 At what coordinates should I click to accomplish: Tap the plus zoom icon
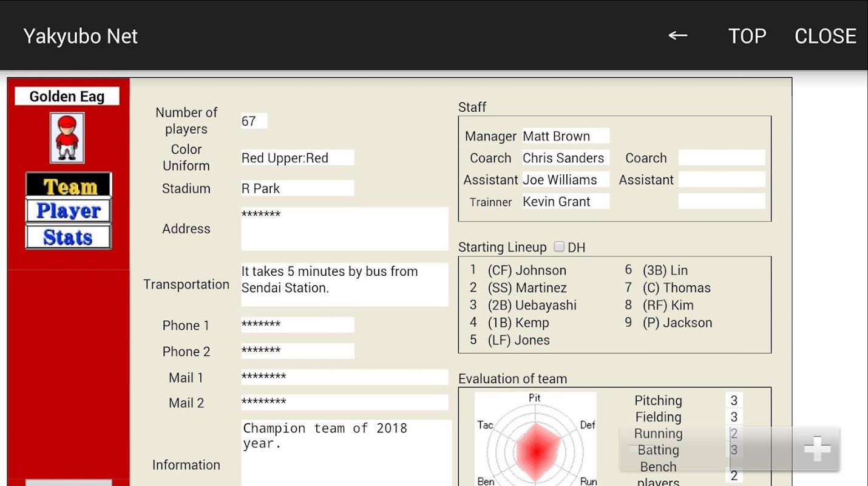(817, 450)
